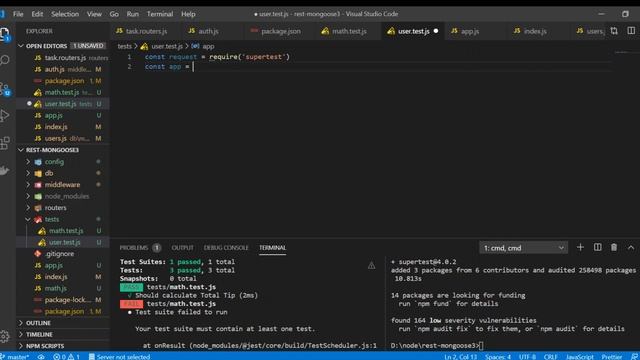The image size is (640, 360).
Task: Switch to the app.js editor tab
Action: click(470, 31)
